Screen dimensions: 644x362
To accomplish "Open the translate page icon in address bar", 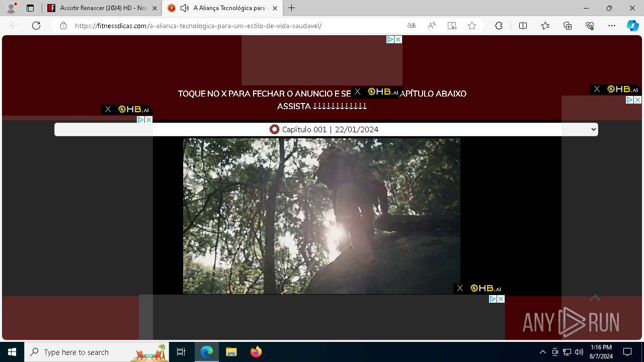I will (x=412, y=26).
